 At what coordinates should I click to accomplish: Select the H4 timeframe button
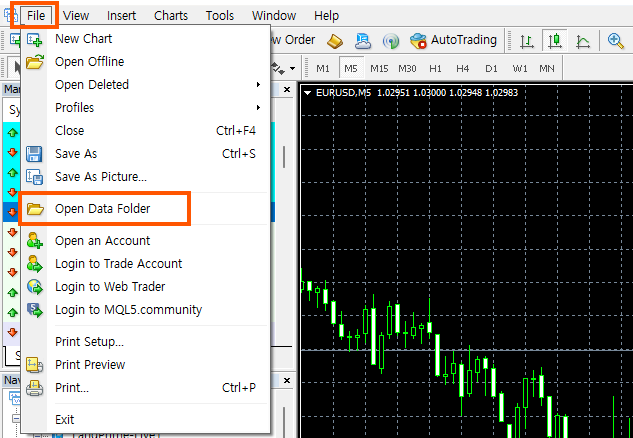[x=463, y=69]
